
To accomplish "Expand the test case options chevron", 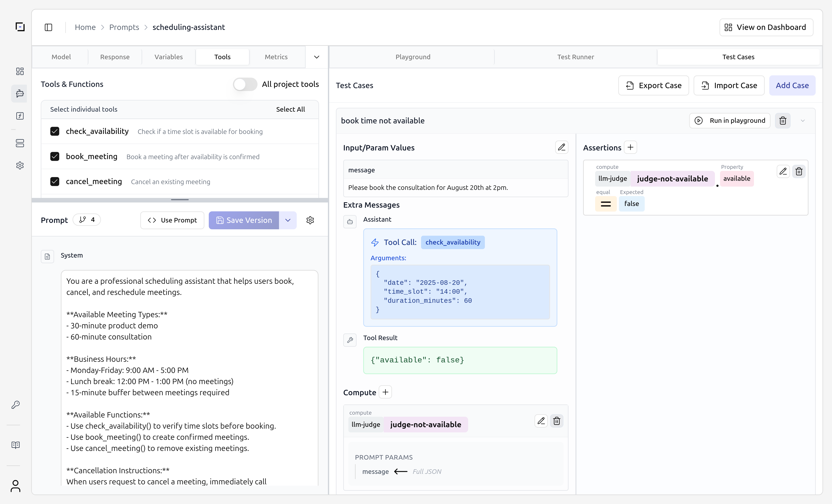I will tap(803, 121).
